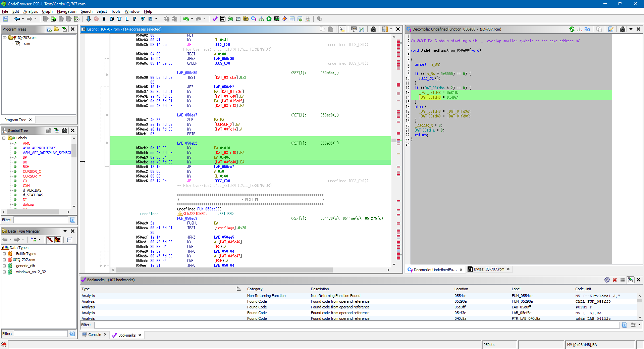The width and height of the screenshot is (644, 349).
Task: Click the Bookmarks purple checkmark toolbar icon
Action: [x=215, y=19]
